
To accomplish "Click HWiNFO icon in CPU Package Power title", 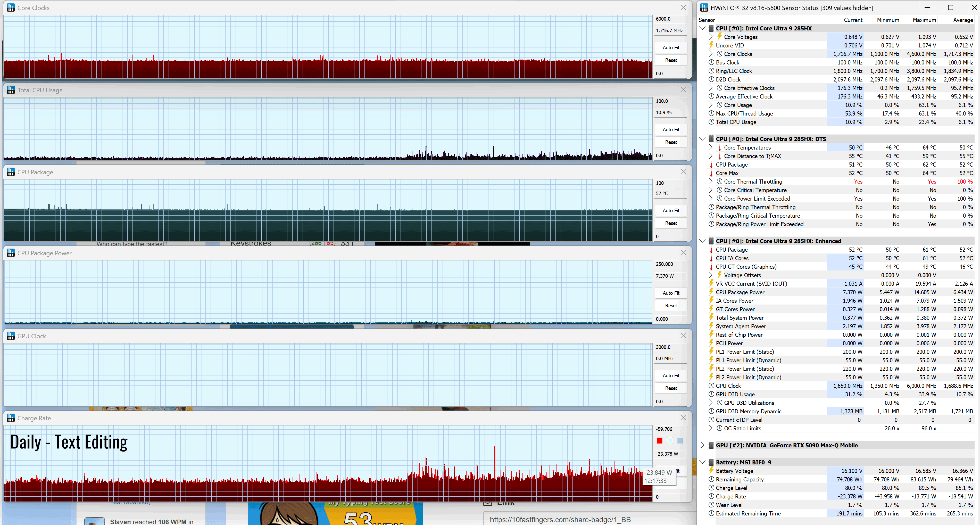I will (x=11, y=253).
